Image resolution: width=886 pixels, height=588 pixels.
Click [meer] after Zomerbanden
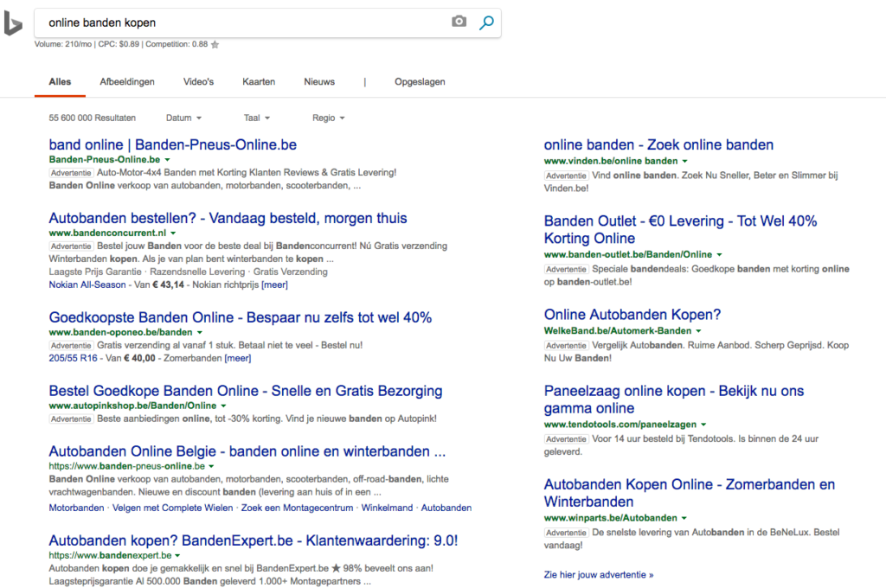(238, 358)
